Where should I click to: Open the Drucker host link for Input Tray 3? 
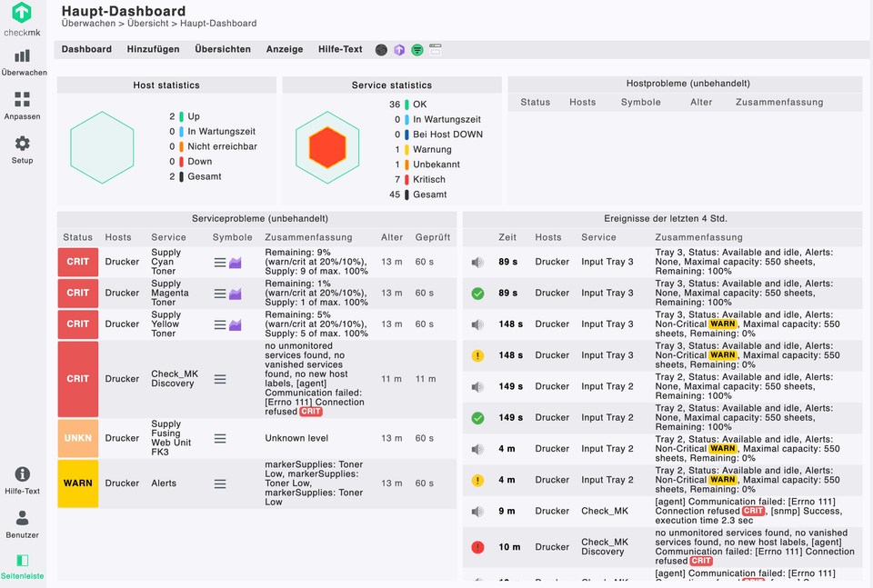(x=552, y=262)
